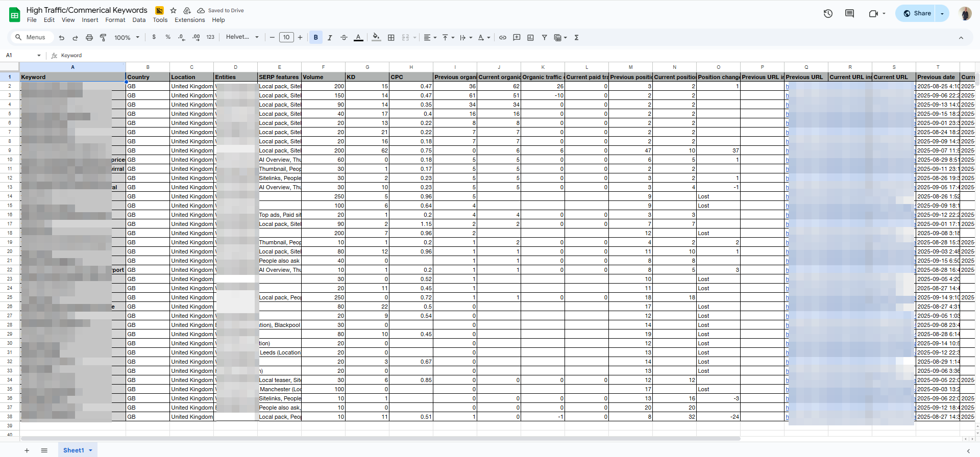
Task: Click the borders grid icon
Action: coord(391,37)
